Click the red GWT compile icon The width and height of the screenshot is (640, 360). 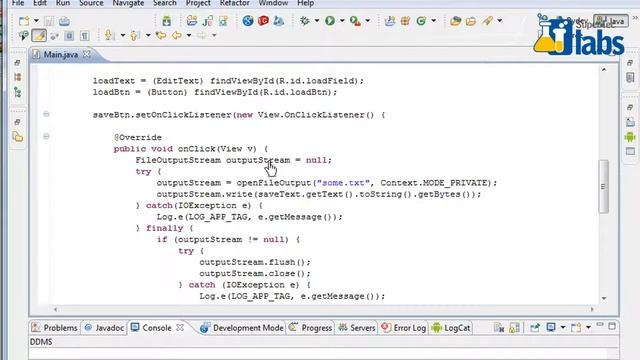click(263, 20)
